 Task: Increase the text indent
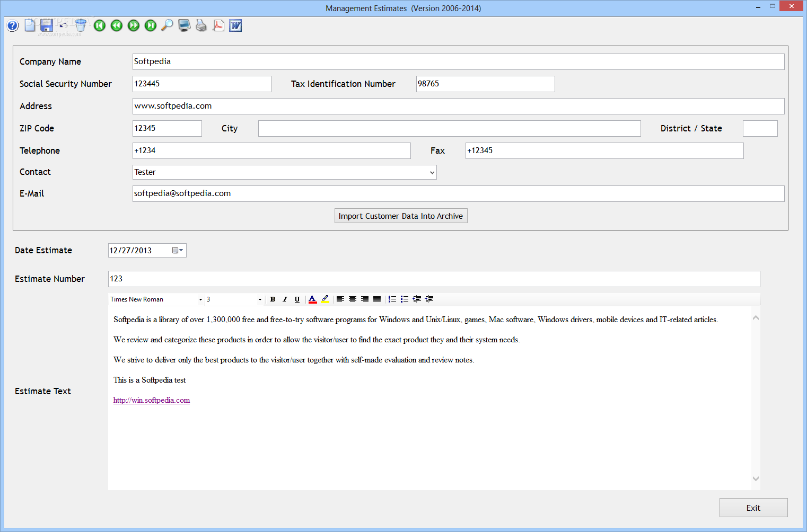[x=429, y=299]
